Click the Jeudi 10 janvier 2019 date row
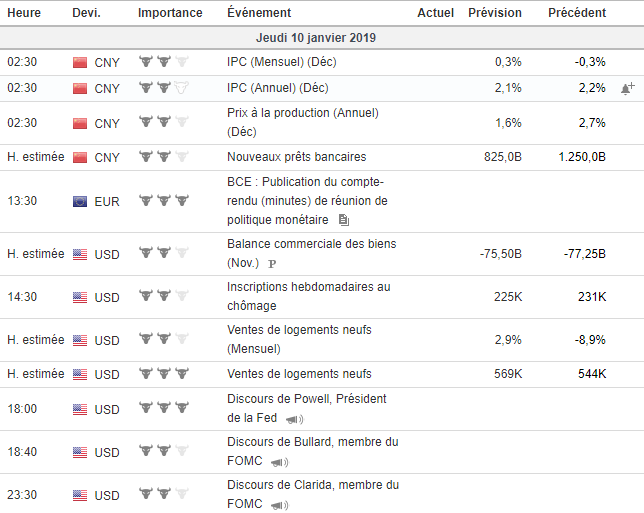The height and width of the screenshot is (513, 644). [316, 38]
